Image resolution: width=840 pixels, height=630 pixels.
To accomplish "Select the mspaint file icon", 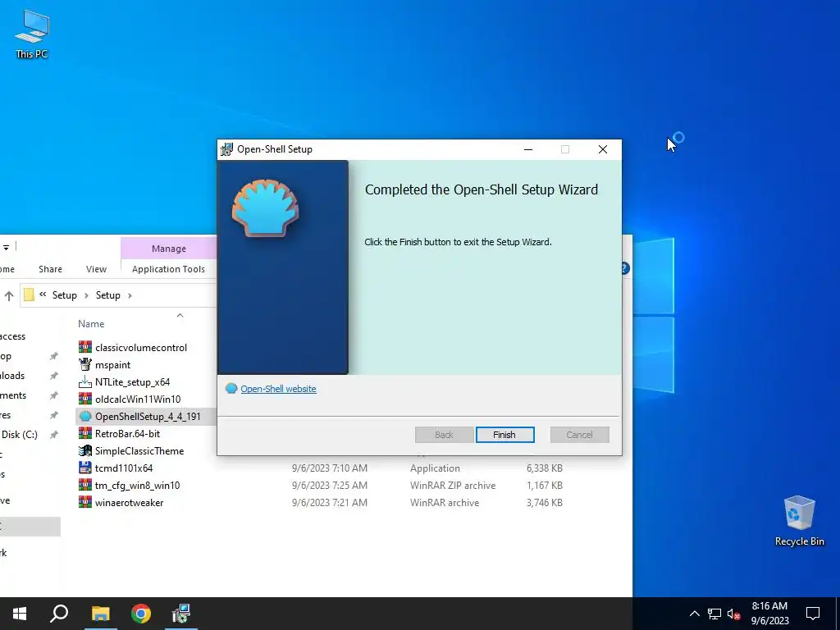I will pos(85,365).
